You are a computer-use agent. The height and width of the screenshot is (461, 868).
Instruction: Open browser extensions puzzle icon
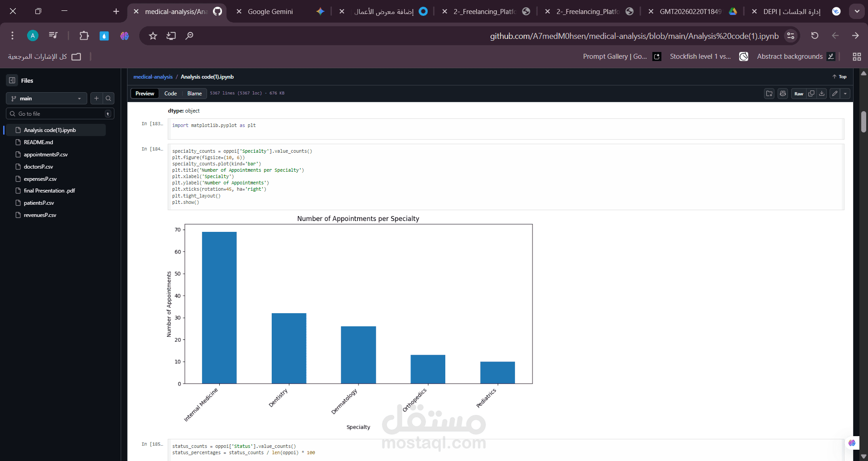84,36
